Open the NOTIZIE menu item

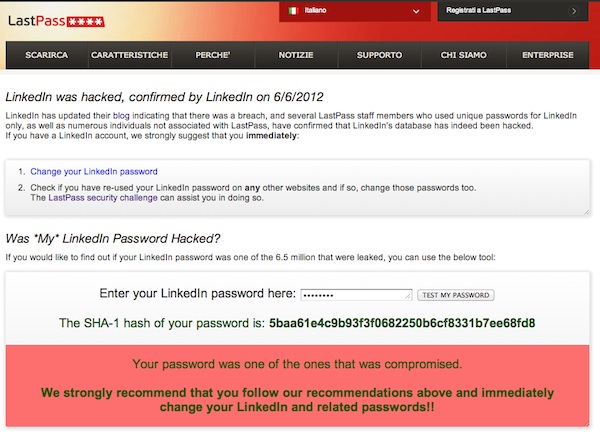click(x=296, y=55)
